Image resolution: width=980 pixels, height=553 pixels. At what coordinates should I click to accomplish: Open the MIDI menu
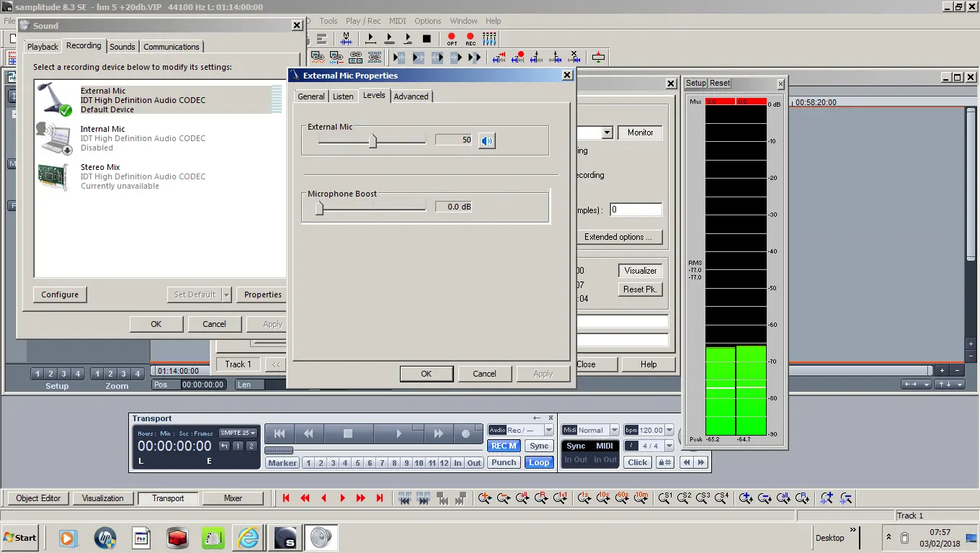[397, 21]
